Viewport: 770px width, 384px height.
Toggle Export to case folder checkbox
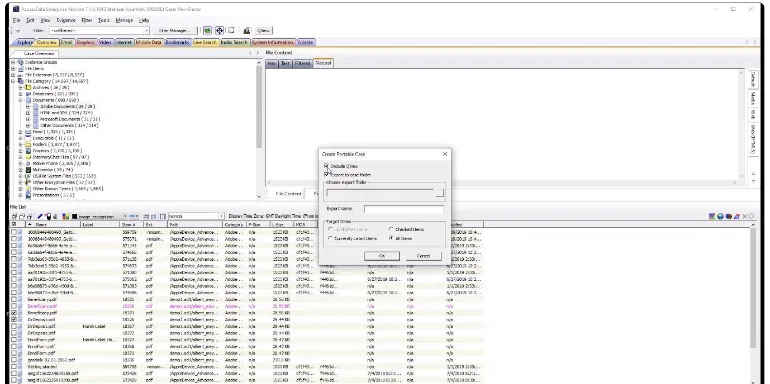[327, 175]
